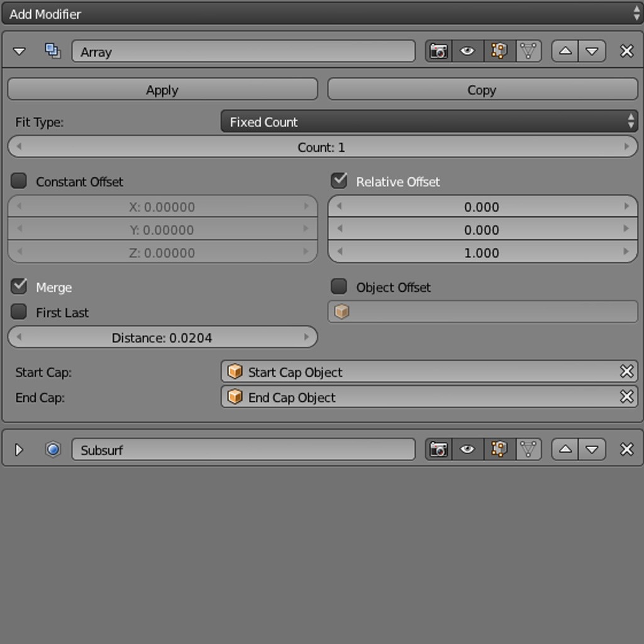This screenshot has width=644, height=644.
Task: Expand the Subsurf modifier panel
Action: [x=19, y=449]
